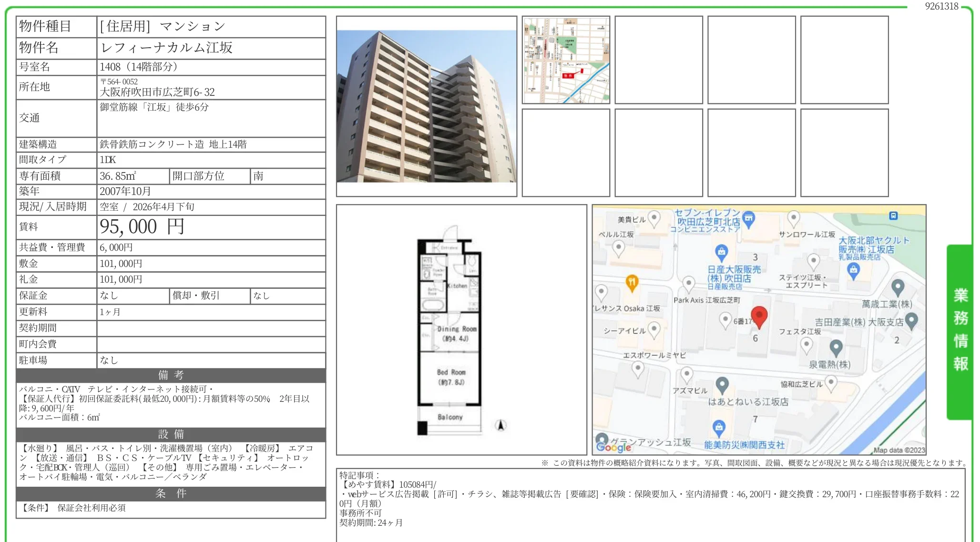Click the orange restaurant fork-knife marker

[x=632, y=282]
